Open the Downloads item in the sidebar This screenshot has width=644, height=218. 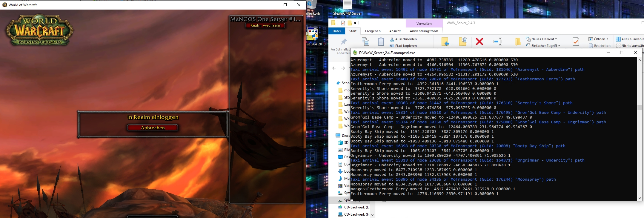[x=344, y=171]
